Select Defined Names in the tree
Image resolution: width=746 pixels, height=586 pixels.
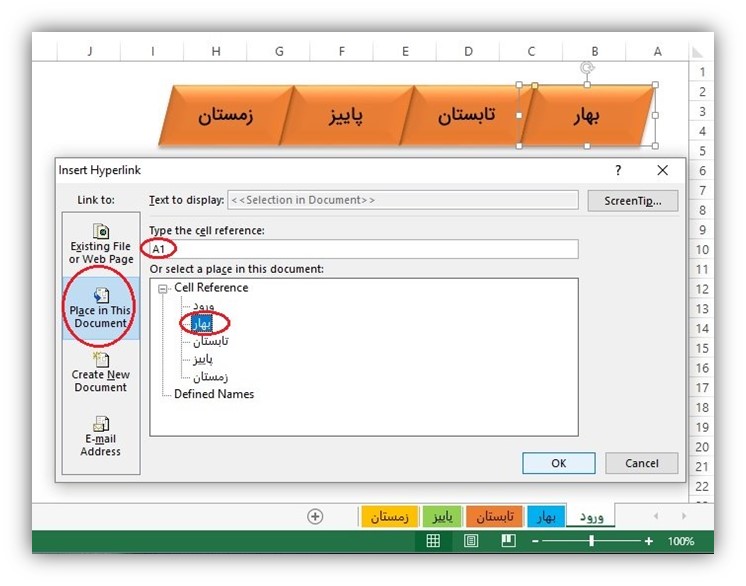[213, 394]
